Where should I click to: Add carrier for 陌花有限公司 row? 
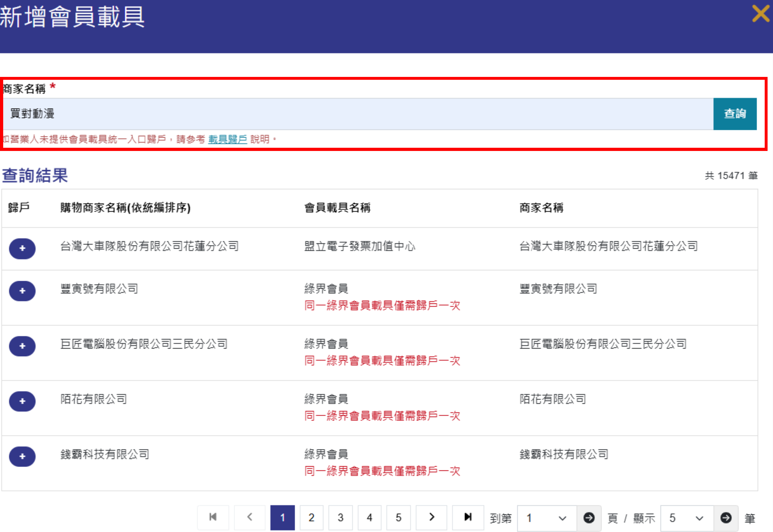click(22, 401)
